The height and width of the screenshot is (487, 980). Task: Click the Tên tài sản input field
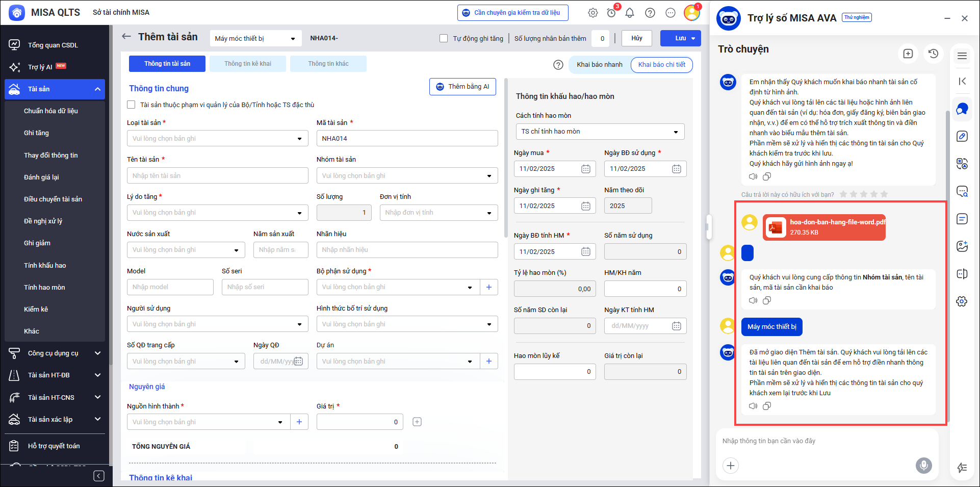coord(217,175)
